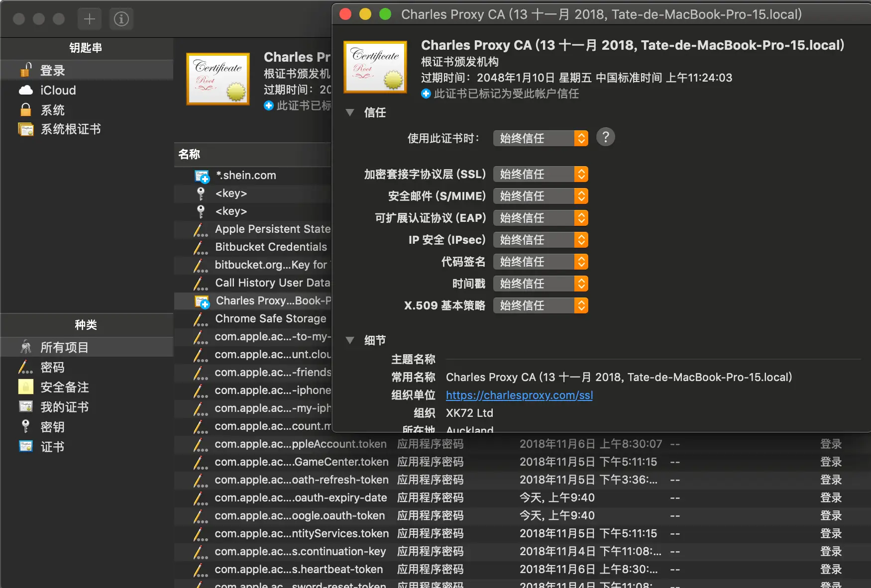The image size is (871, 588).
Task: Click the Apple Persistent State pencil icon
Action: coord(201,229)
